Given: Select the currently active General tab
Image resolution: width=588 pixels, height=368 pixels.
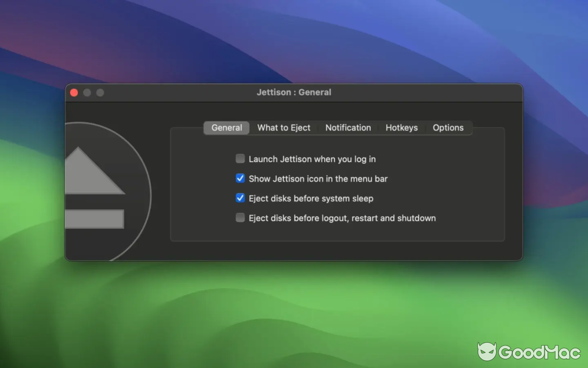Looking at the screenshot, I should tap(226, 128).
